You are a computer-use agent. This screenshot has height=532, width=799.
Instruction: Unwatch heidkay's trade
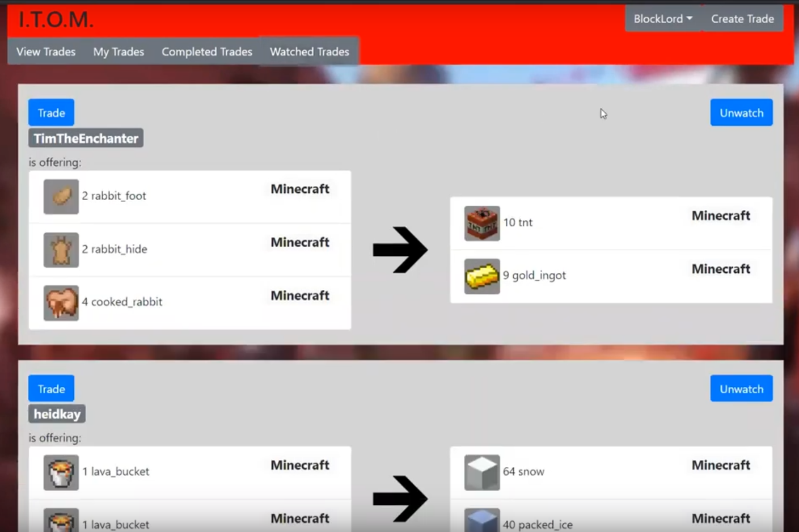741,389
